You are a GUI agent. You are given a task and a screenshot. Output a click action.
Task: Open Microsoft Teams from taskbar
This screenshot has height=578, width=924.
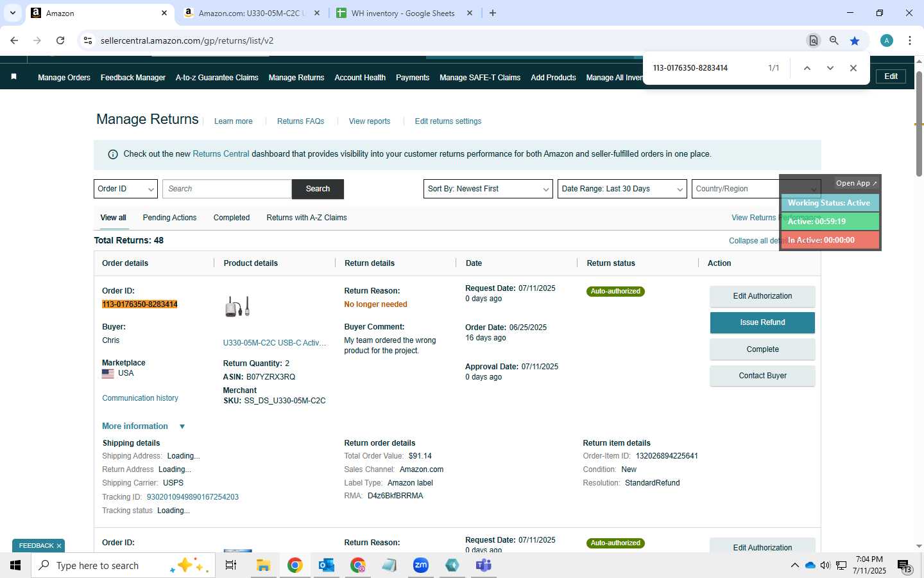[x=484, y=565]
